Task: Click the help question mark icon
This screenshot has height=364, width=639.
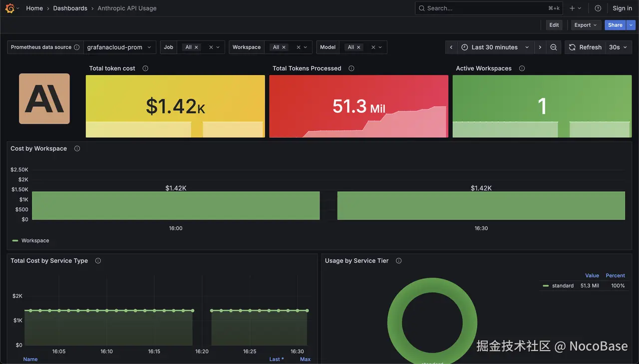Action: [x=598, y=8]
